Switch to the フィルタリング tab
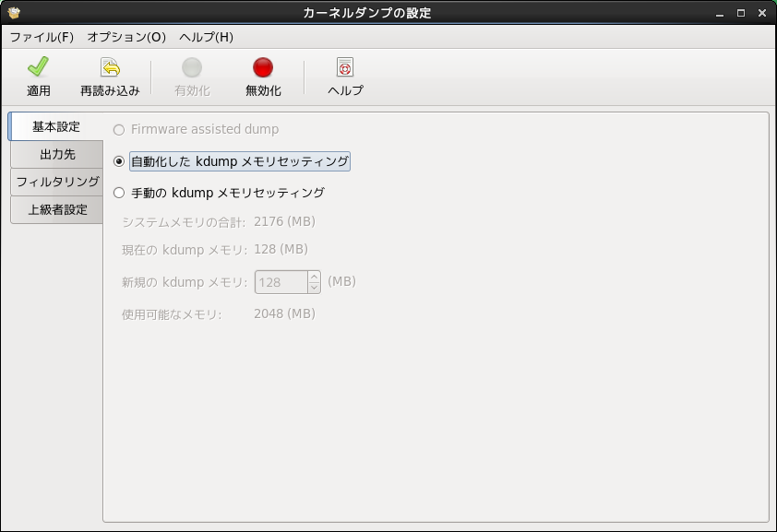 57,182
